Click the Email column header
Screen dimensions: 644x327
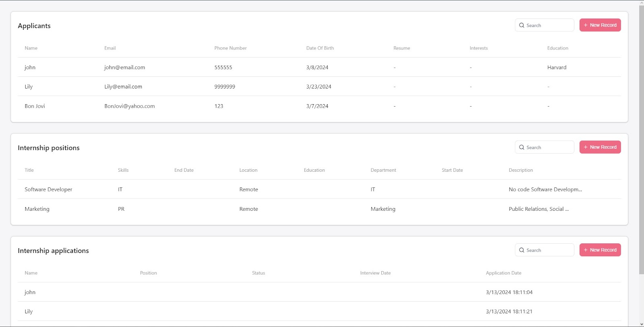pos(110,48)
